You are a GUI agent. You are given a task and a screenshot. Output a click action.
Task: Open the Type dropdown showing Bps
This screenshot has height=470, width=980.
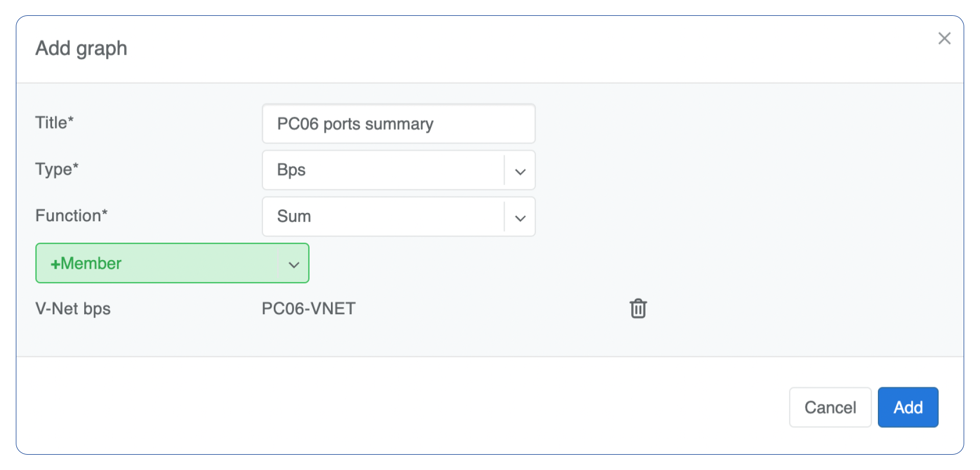383,170
